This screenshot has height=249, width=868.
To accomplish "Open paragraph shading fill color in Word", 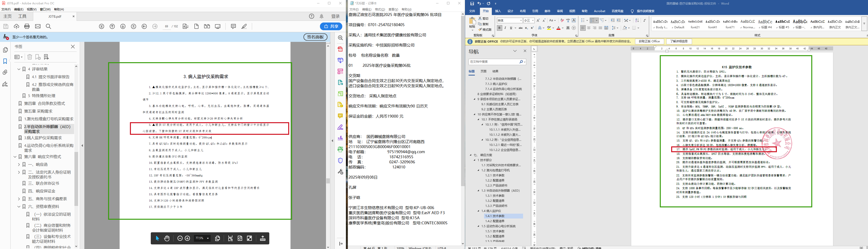I will (x=625, y=28).
